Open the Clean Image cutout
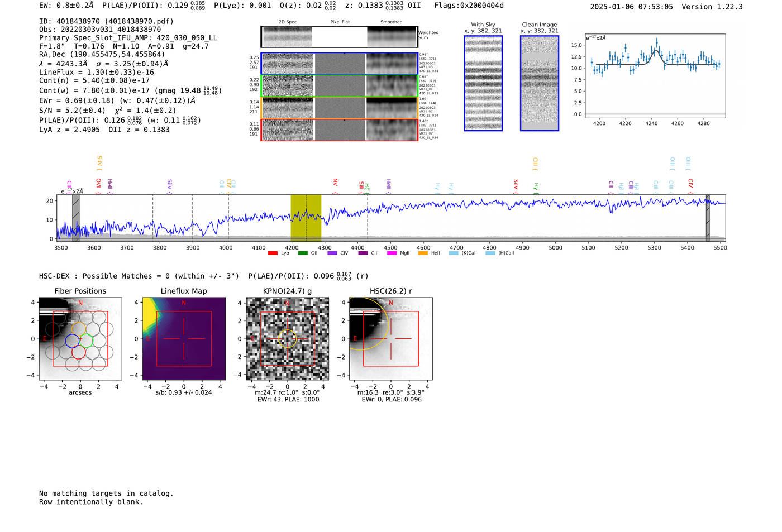Screen dimensions: 782x532 coord(540,84)
